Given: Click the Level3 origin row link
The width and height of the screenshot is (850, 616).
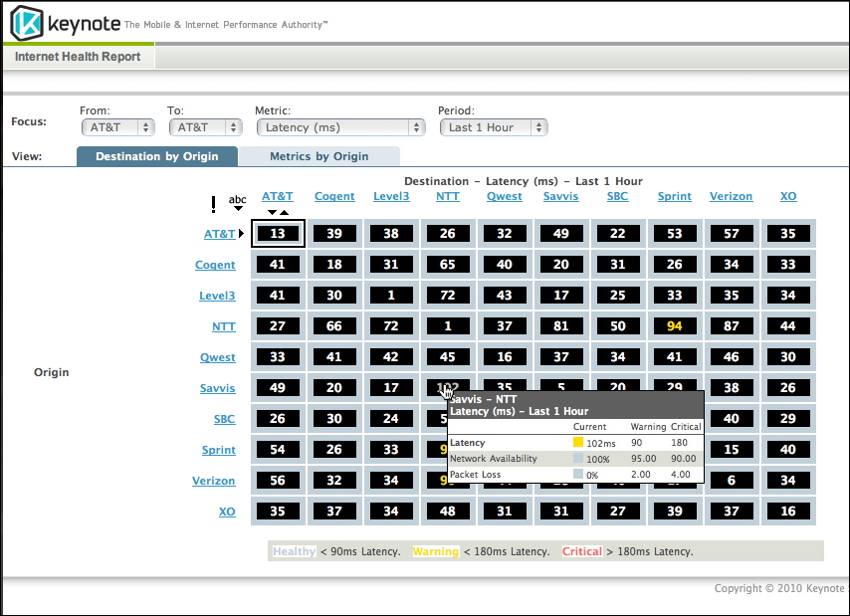Looking at the screenshot, I should coord(217,296).
